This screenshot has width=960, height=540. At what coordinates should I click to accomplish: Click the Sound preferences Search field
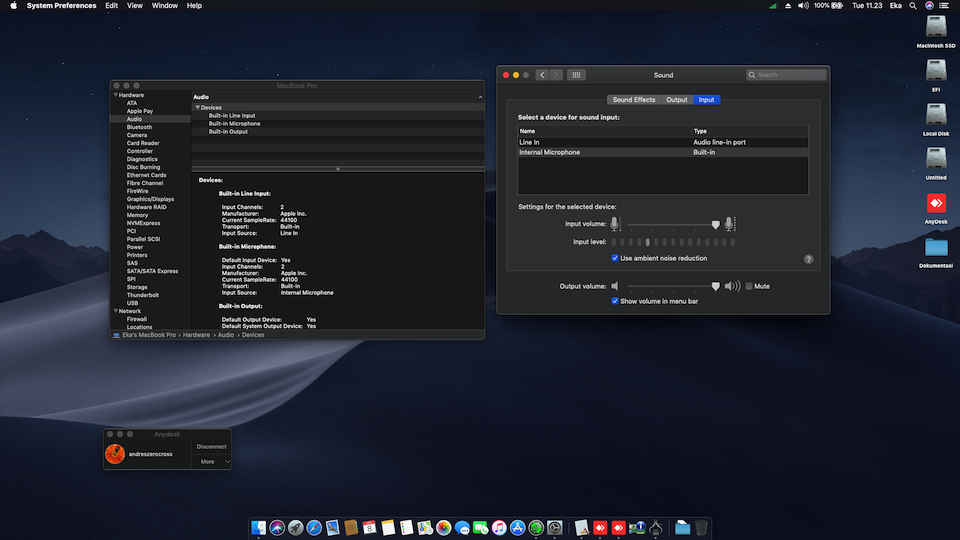pos(786,75)
